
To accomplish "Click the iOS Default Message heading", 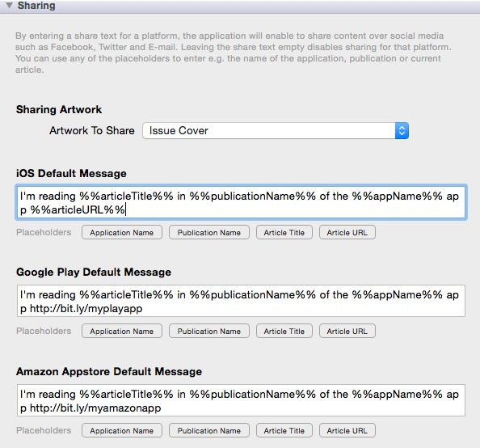I will point(71,173).
